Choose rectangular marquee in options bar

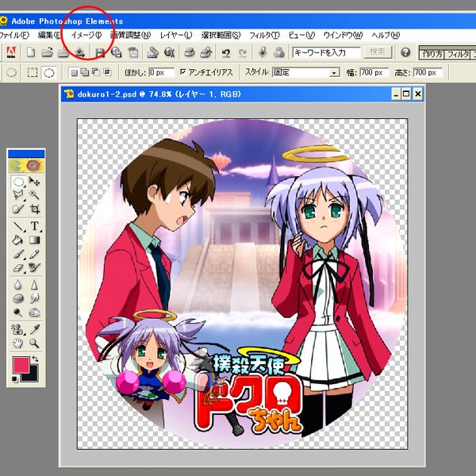click(x=33, y=73)
